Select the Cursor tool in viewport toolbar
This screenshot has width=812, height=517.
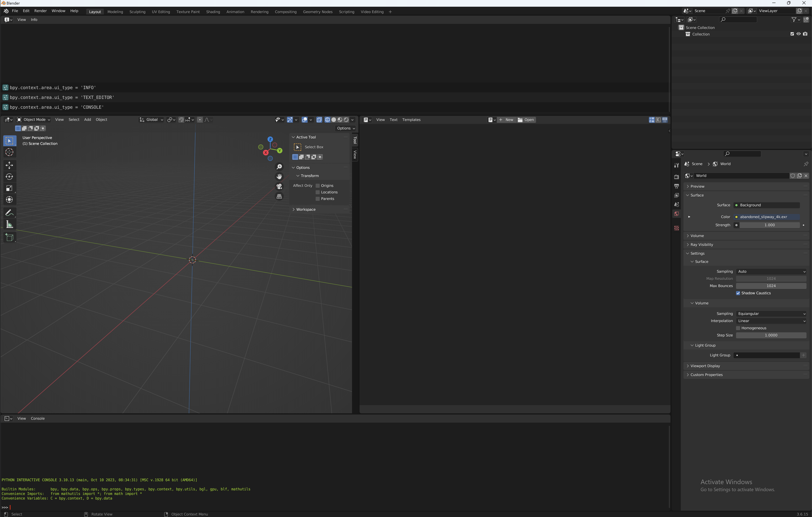[9, 152]
